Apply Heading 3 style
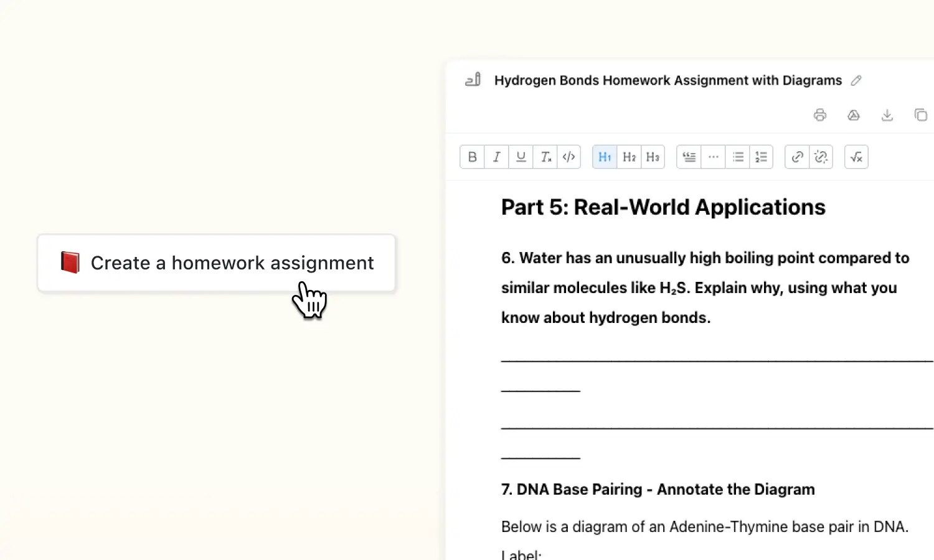The image size is (934, 560). pos(653,157)
